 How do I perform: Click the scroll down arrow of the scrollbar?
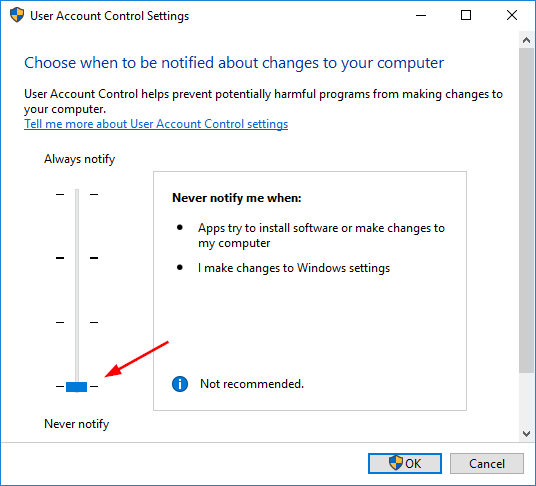coord(526,433)
